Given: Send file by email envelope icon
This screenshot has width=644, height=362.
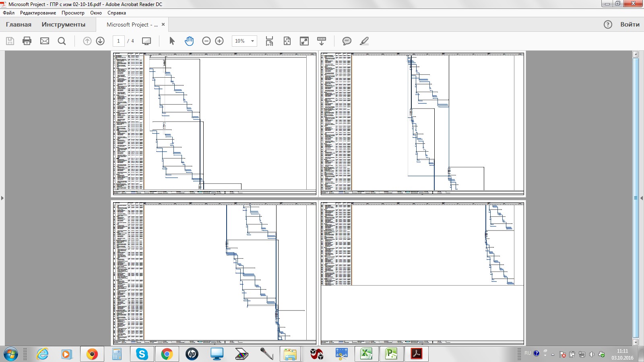Looking at the screenshot, I should pyautogui.click(x=45, y=41).
